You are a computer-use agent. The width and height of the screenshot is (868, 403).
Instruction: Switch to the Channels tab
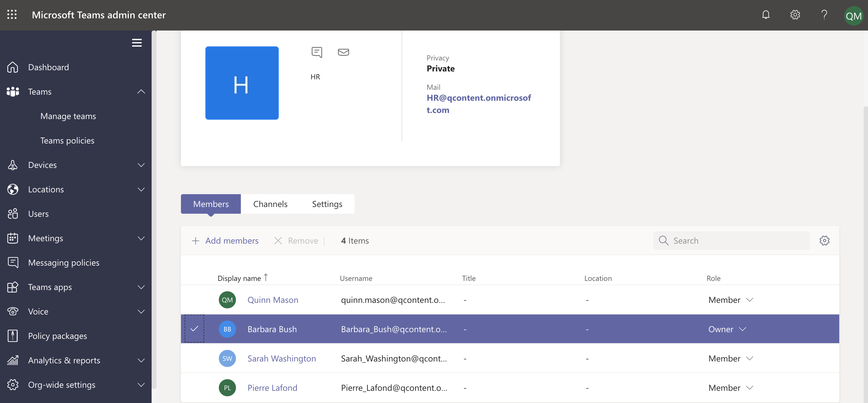coord(270,204)
